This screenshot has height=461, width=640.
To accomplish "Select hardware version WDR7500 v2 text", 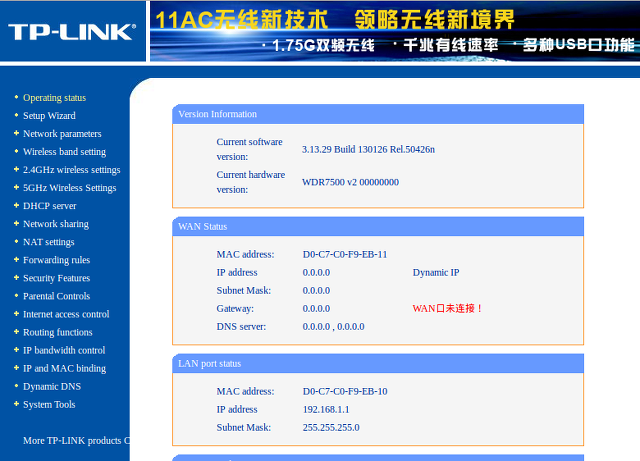I will pyautogui.click(x=350, y=182).
